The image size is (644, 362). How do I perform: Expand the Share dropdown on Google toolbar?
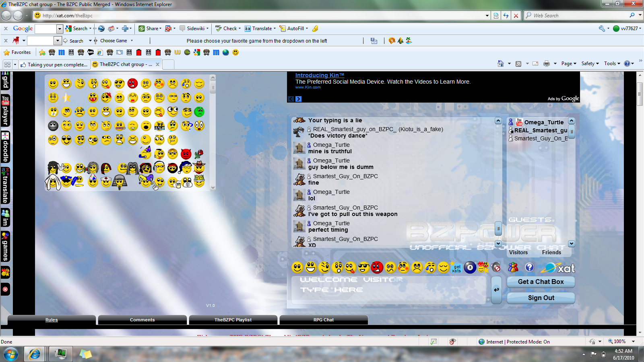pyautogui.click(x=160, y=29)
